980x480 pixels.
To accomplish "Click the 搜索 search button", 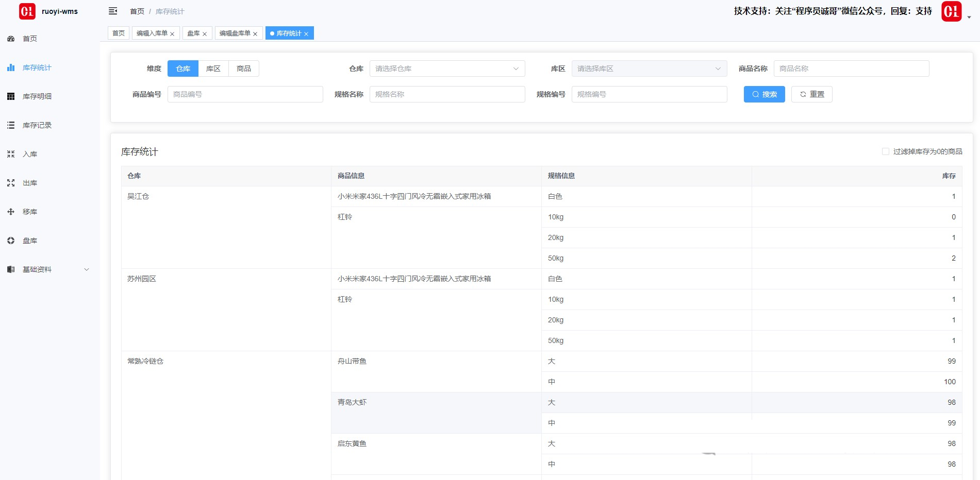I will pyautogui.click(x=764, y=94).
